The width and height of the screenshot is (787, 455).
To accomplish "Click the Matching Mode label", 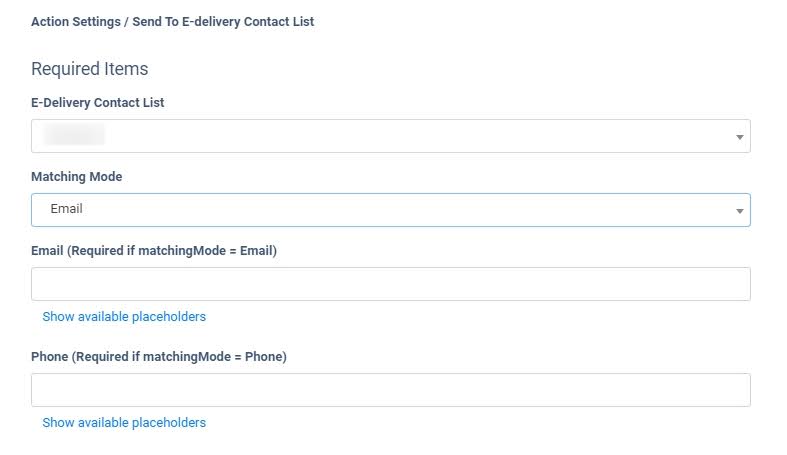I will (x=77, y=177).
